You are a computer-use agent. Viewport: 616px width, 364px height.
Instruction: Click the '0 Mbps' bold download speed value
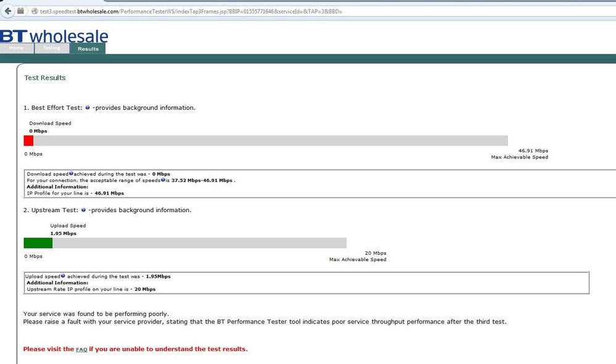click(x=38, y=131)
